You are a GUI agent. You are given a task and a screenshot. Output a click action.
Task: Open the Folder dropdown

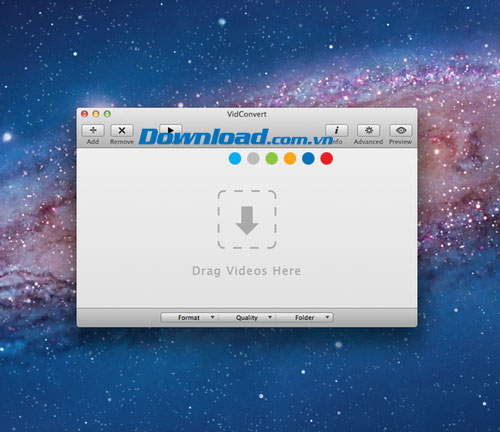click(x=304, y=317)
